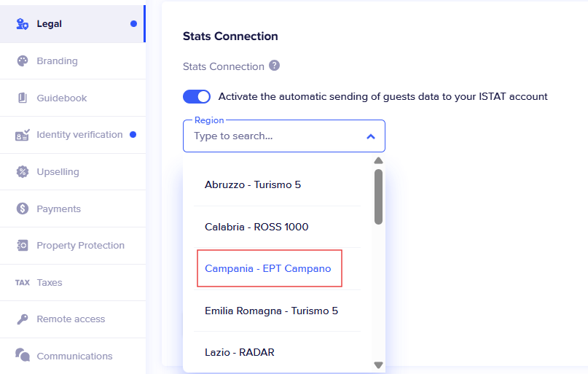The image size is (588, 374).
Task: Click the Guidebook book icon
Action: [23, 98]
